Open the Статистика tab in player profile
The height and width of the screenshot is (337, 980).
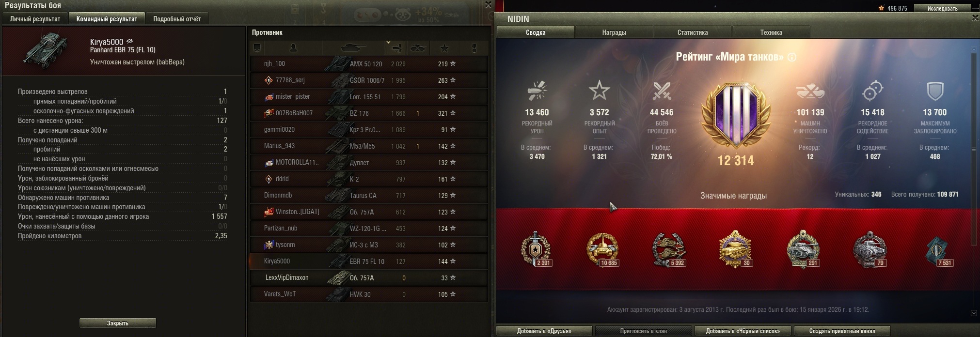coord(693,32)
